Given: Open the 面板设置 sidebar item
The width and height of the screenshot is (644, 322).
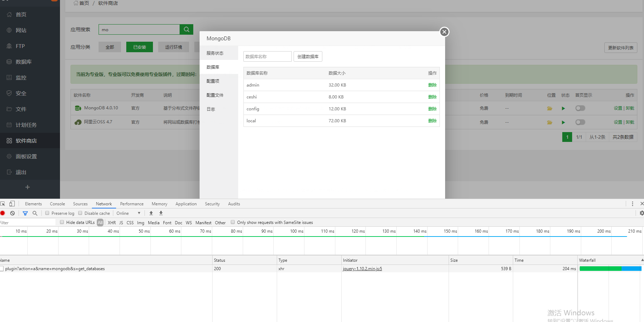Looking at the screenshot, I should click(x=30, y=156).
